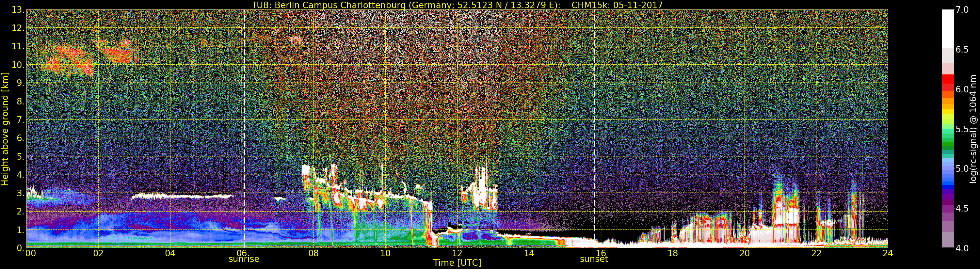Click the 7.0 colorbar tick label
980x269 pixels.
pos(962,10)
